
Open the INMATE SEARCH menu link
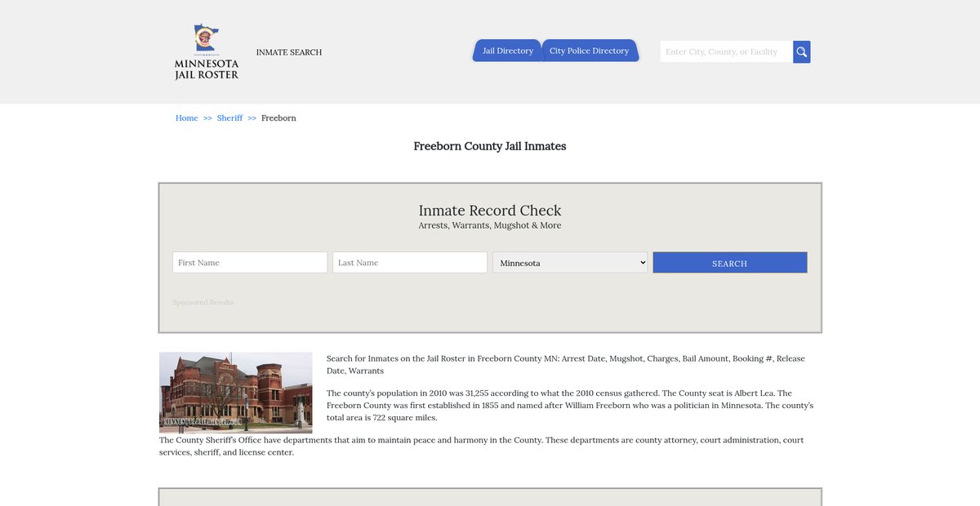coord(289,52)
